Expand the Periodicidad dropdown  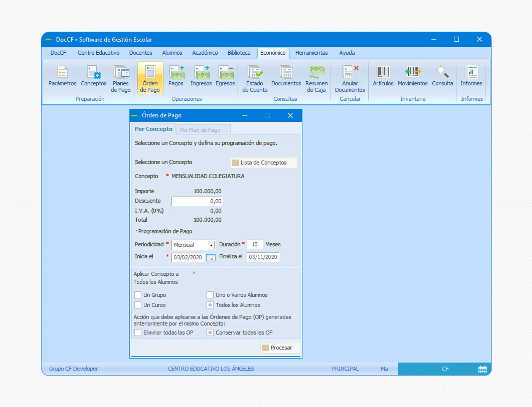[x=211, y=245]
